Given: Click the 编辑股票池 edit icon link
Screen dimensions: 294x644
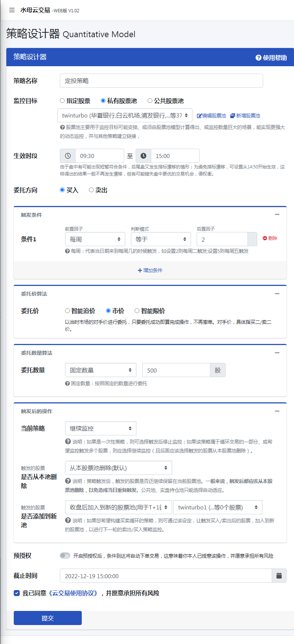Looking at the screenshot, I should coord(199,116).
